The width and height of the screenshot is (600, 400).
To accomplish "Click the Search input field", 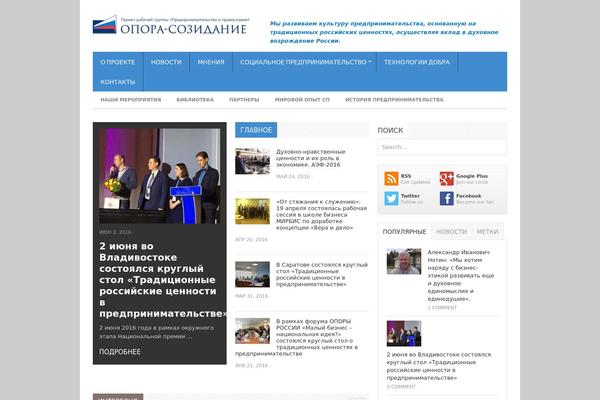I will tap(442, 147).
